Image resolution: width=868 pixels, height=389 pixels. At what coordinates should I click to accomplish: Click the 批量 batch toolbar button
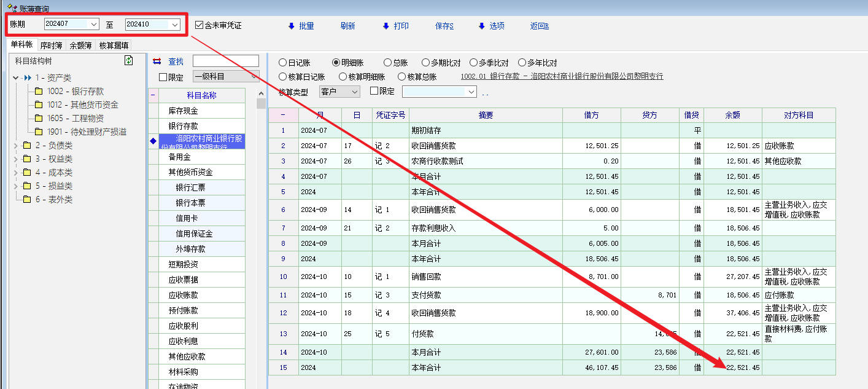coord(301,26)
